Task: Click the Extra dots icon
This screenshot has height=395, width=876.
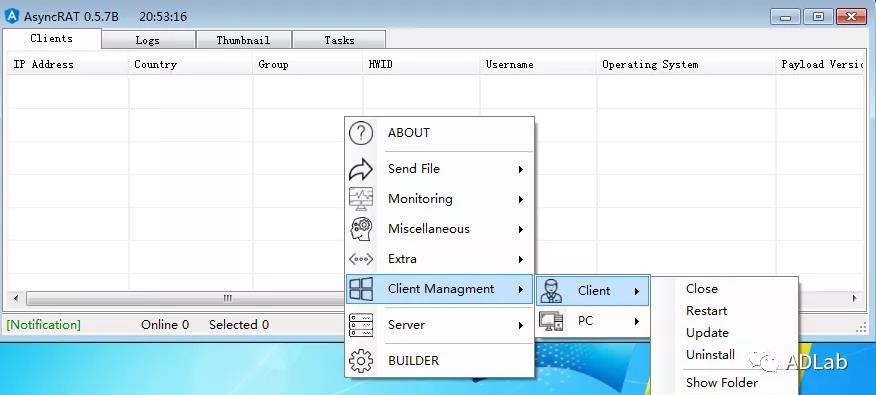Action: pos(361,259)
